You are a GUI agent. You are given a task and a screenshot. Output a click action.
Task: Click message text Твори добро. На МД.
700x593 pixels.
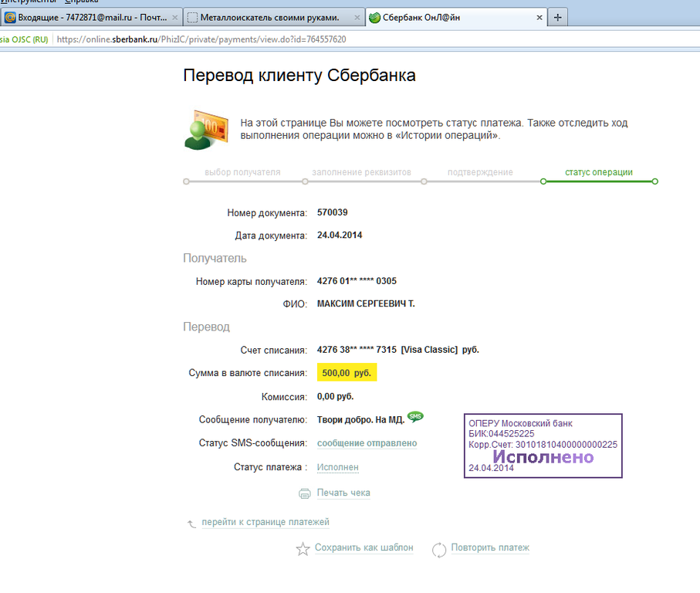pyautogui.click(x=360, y=420)
